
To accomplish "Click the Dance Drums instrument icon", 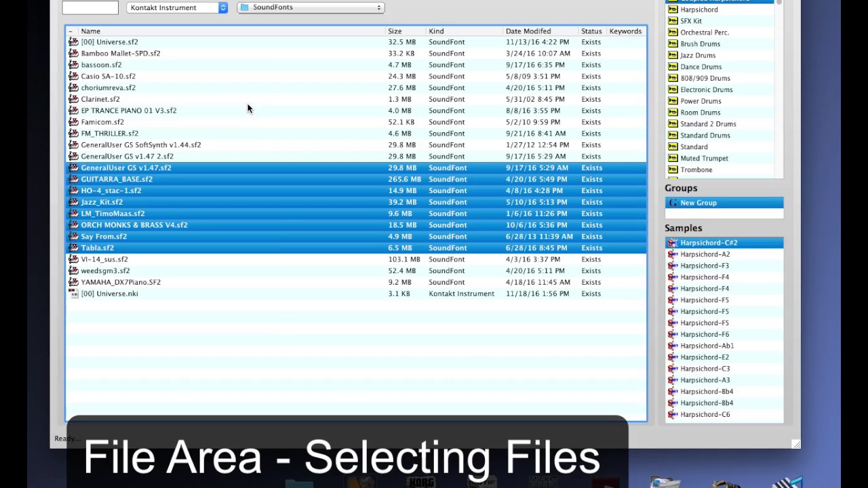I will (x=673, y=67).
